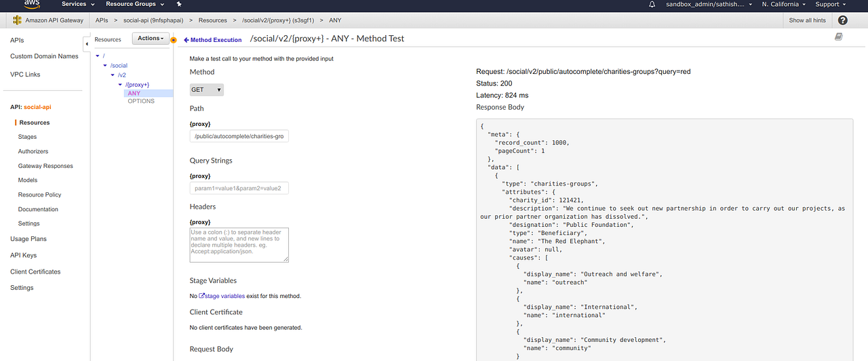Image resolution: width=868 pixels, height=361 pixels.
Task: Open Gateway Responses
Action: click(45, 166)
